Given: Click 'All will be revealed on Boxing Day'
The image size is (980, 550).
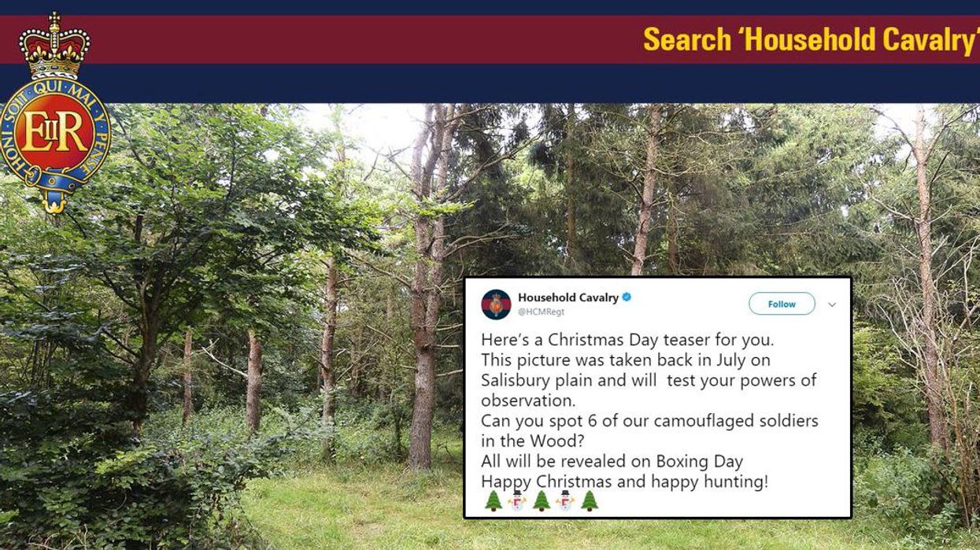Looking at the screenshot, I should pyautogui.click(x=612, y=461).
